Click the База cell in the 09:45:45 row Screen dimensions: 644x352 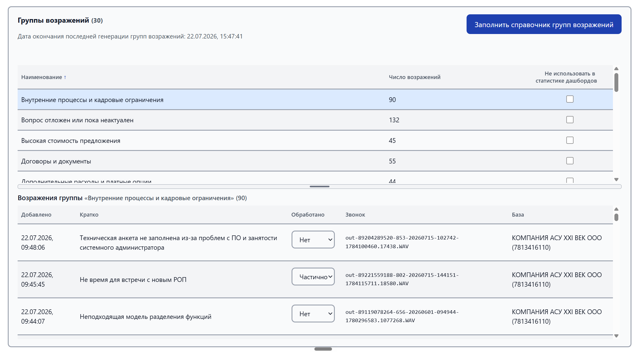(557, 280)
